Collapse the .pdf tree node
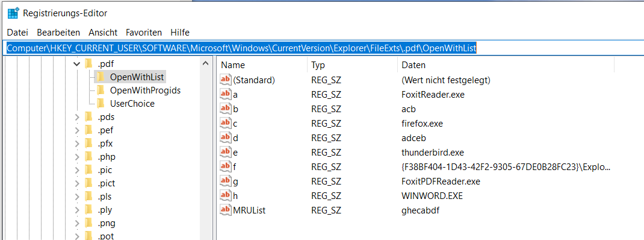This screenshot has height=240, width=644. [76, 64]
